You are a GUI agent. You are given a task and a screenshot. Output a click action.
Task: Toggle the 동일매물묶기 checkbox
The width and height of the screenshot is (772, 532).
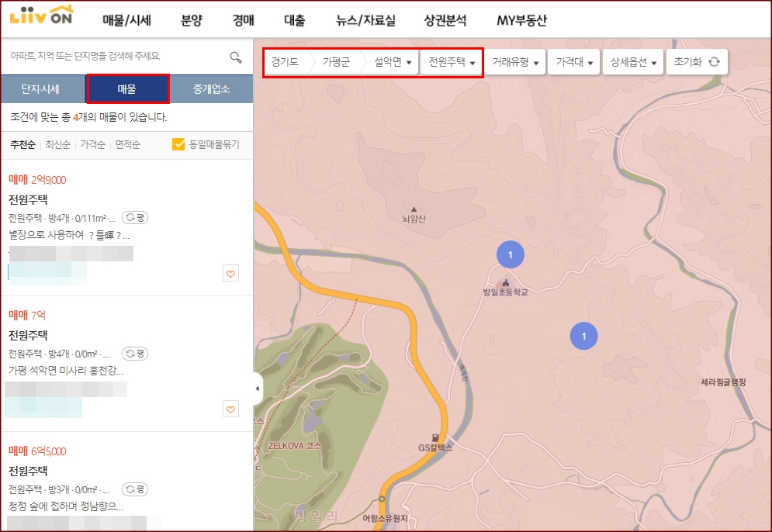178,144
